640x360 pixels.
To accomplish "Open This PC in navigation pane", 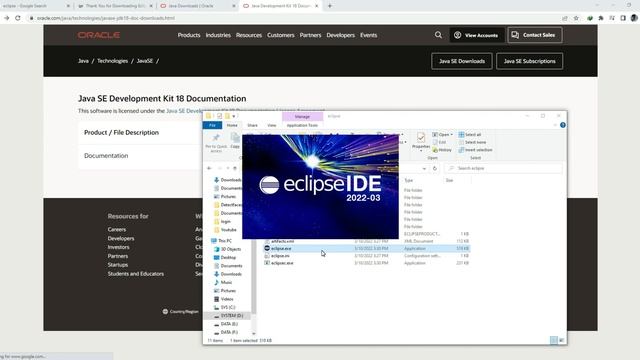I will (x=221, y=241).
